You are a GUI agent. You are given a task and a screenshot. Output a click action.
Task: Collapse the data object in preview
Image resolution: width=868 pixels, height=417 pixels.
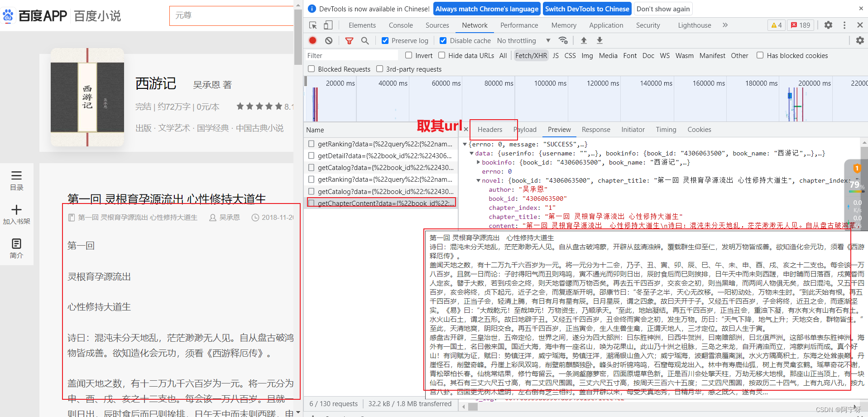[x=471, y=153]
